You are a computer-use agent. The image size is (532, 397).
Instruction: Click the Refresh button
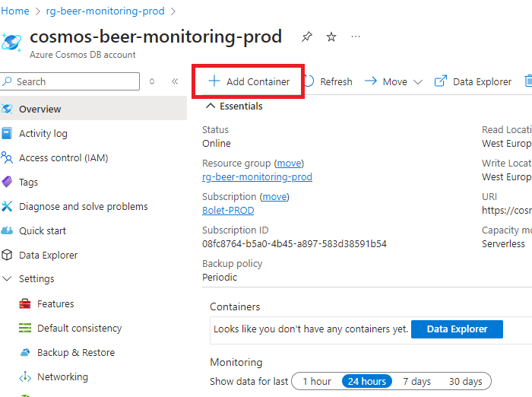pos(328,81)
